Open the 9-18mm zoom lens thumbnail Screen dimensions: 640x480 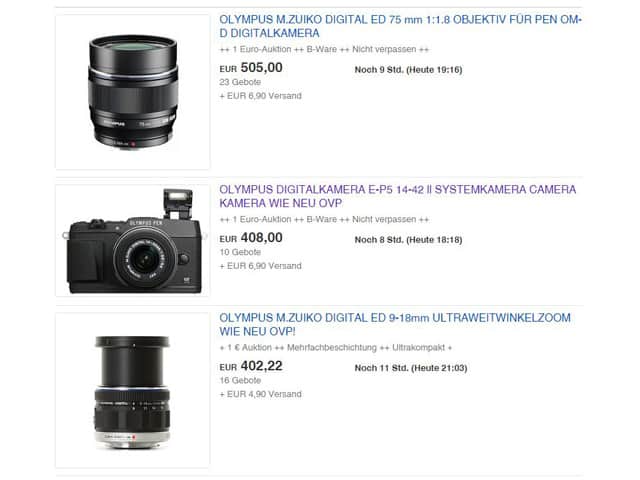(133, 390)
